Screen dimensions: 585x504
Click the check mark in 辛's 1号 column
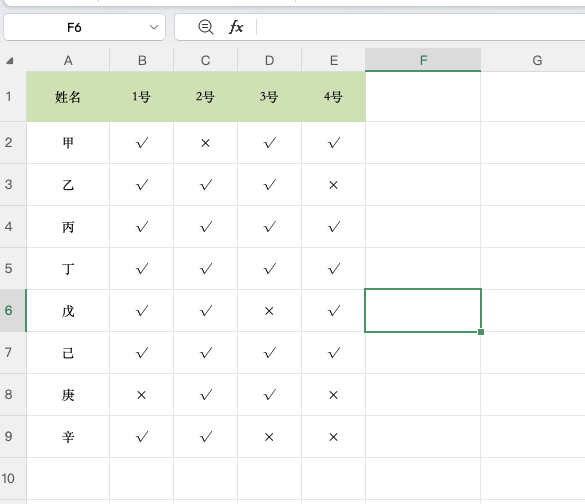[142, 436]
